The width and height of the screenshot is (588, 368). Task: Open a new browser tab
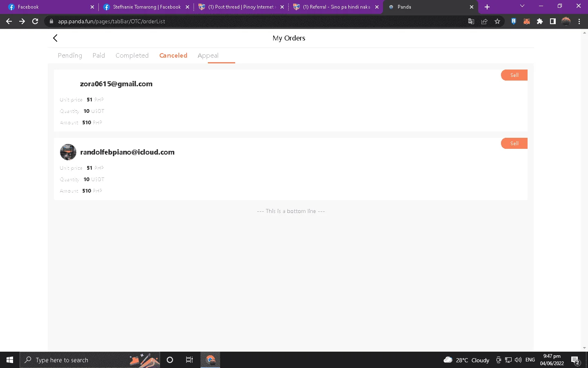(487, 7)
